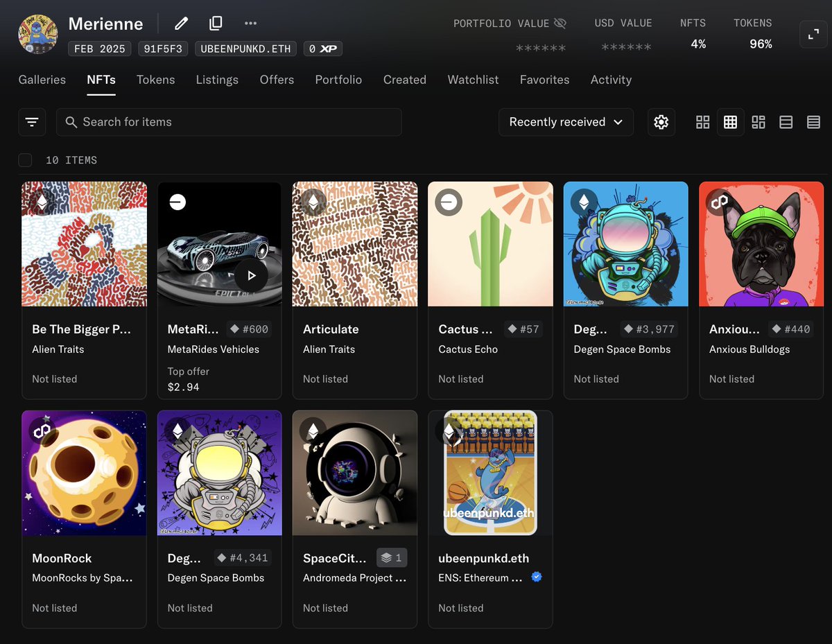The image size is (832, 644).
Task: Open the gear display settings
Action: pos(661,122)
